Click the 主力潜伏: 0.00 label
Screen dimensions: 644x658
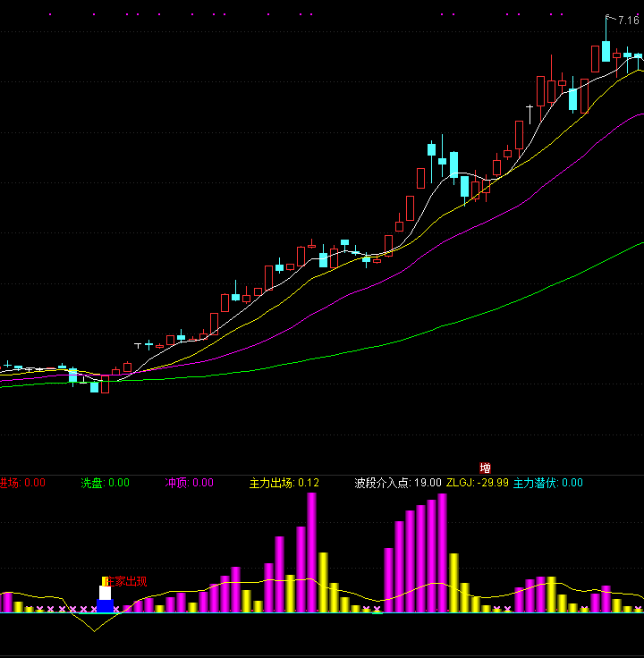(x=548, y=483)
